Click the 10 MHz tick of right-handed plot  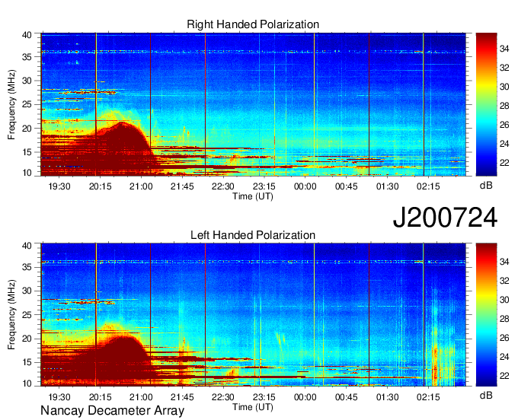(x=27, y=173)
